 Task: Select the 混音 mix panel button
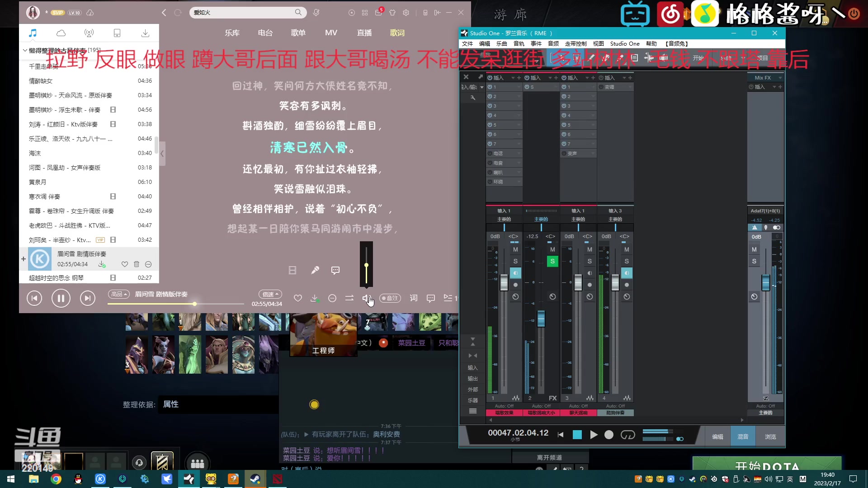point(743,437)
